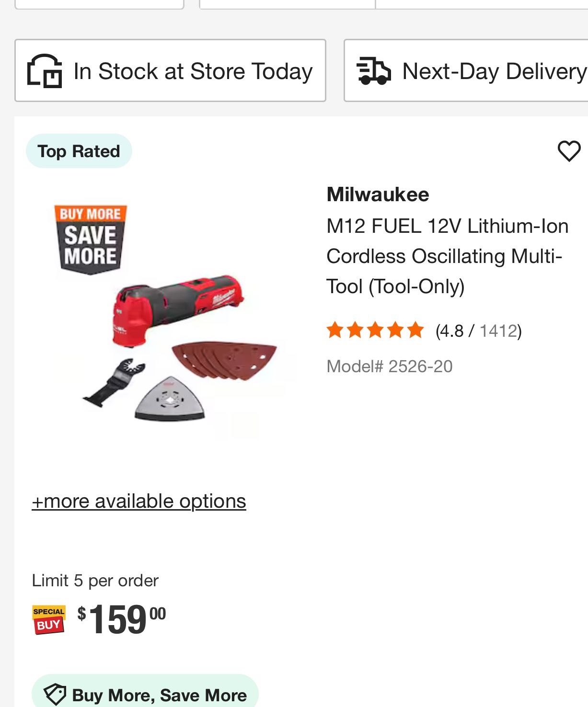Click the Buy More Save More image badge
The height and width of the screenshot is (707, 588).
pyautogui.click(x=90, y=239)
